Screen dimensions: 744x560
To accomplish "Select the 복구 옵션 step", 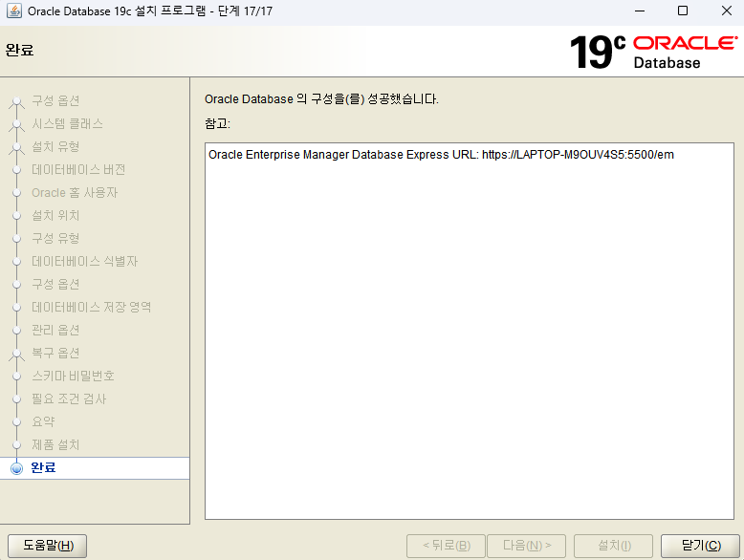I will 55,353.
